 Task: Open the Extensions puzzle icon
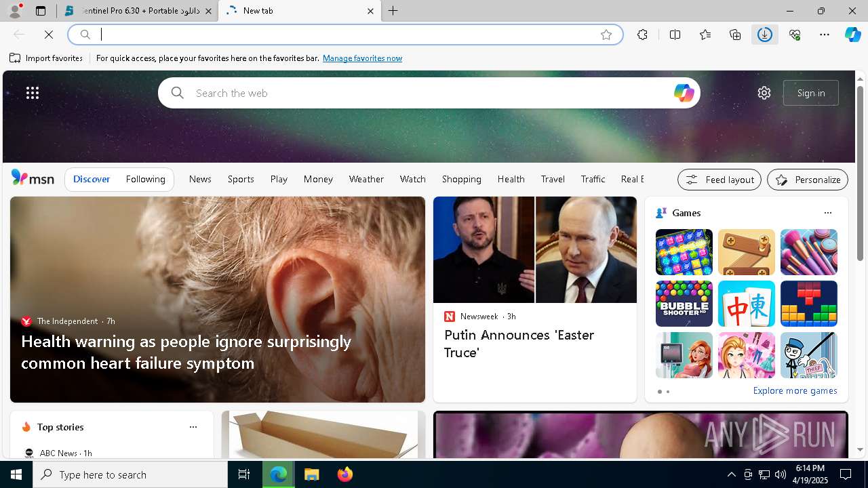point(642,35)
